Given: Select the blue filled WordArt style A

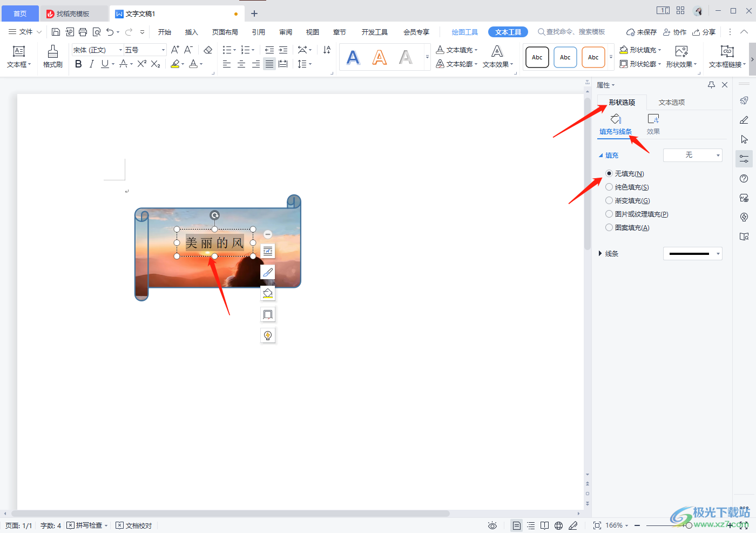Looking at the screenshot, I should tap(353, 57).
